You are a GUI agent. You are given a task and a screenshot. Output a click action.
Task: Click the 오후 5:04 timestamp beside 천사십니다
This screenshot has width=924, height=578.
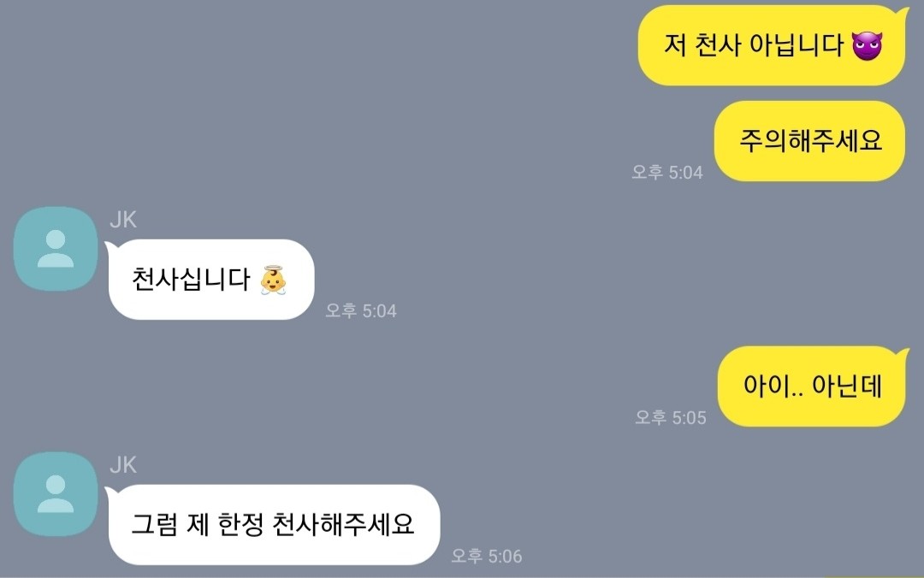[361, 310]
